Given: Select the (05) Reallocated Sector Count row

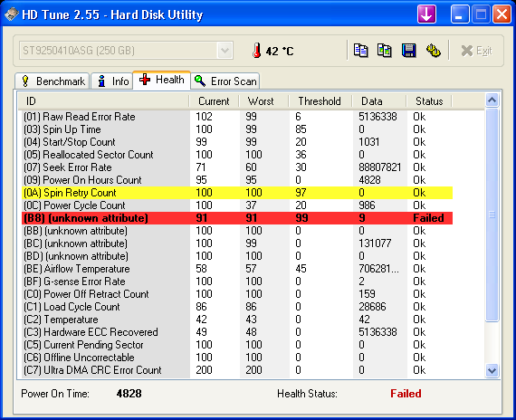Looking at the screenshot, I should pyautogui.click(x=237, y=155).
